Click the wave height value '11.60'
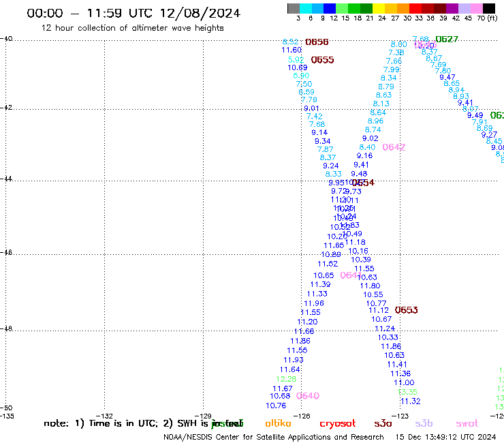Screen dimensions: 504x443 pos(292,50)
